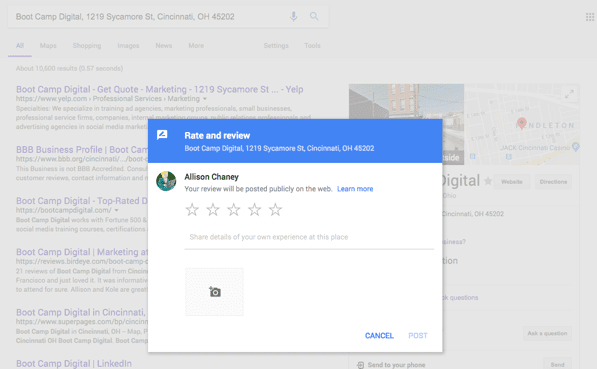
Task: Expand the Yelp result URL dropdown arrow
Action: click(x=205, y=99)
